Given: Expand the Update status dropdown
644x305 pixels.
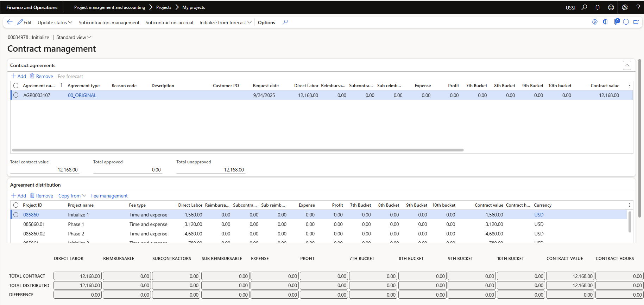Looking at the screenshot, I should pos(55,22).
